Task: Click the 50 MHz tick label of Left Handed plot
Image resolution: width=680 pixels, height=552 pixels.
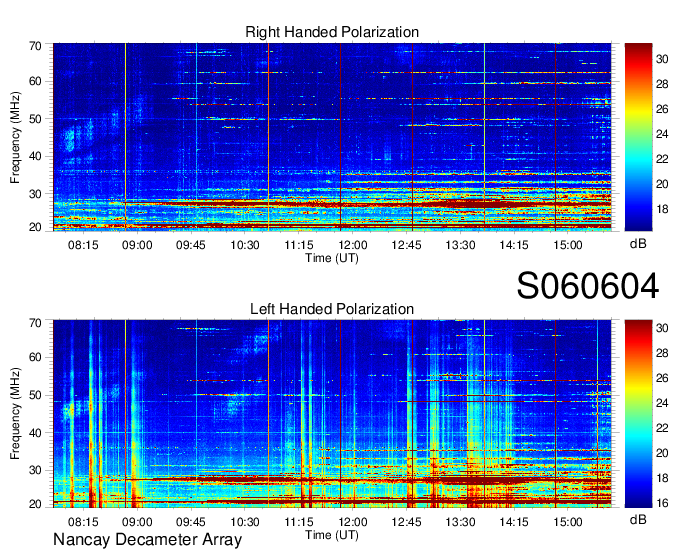Action: point(36,395)
